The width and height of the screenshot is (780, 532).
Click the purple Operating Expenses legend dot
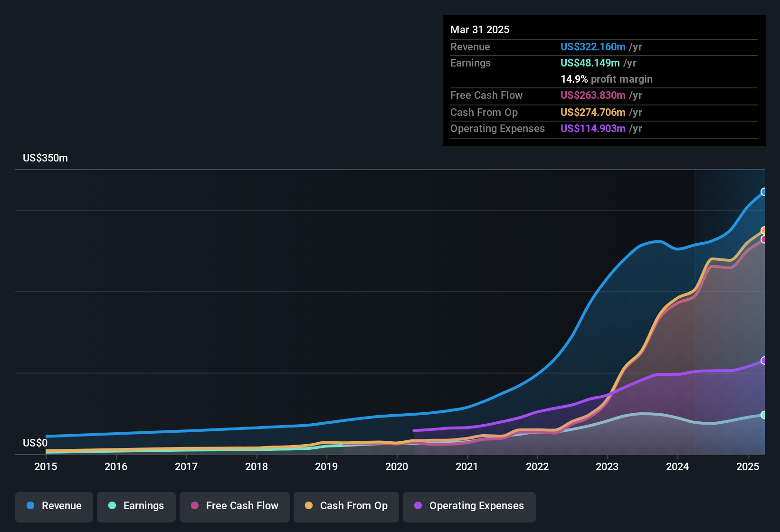pyautogui.click(x=418, y=506)
